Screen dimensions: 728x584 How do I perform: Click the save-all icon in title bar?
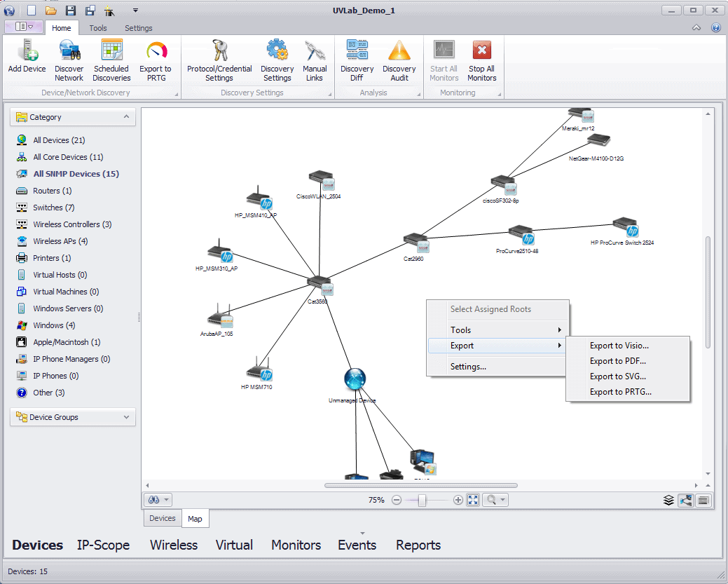pyautogui.click(x=90, y=11)
